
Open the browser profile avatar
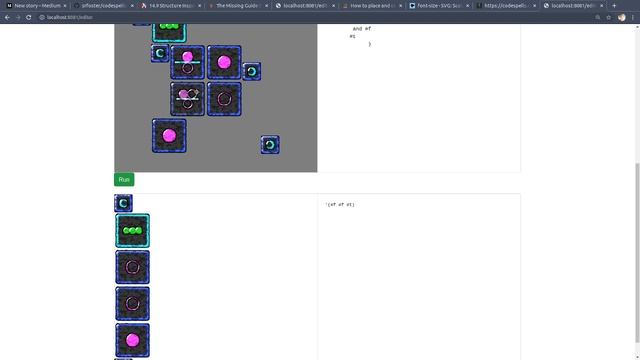pos(622,18)
